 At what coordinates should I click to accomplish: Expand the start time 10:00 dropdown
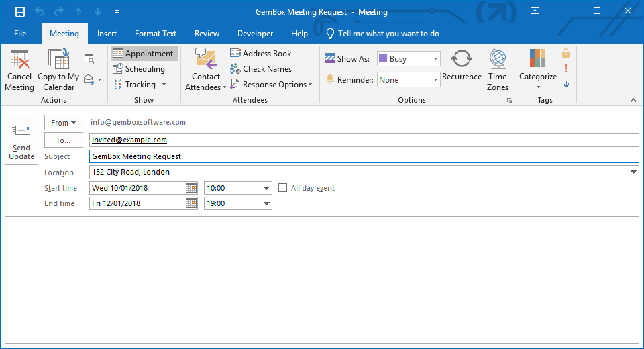[x=266, y=189]
